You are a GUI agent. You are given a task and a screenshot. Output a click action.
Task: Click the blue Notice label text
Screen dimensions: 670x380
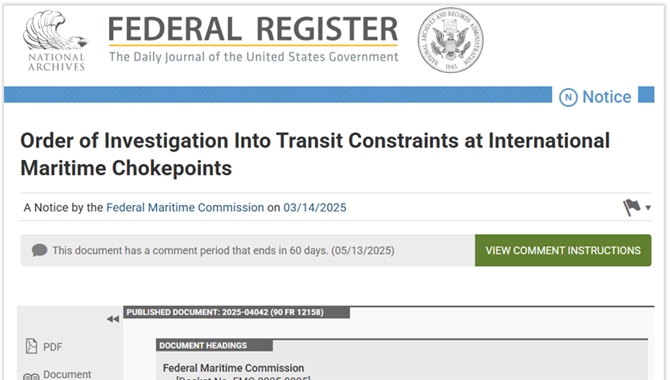607,97
